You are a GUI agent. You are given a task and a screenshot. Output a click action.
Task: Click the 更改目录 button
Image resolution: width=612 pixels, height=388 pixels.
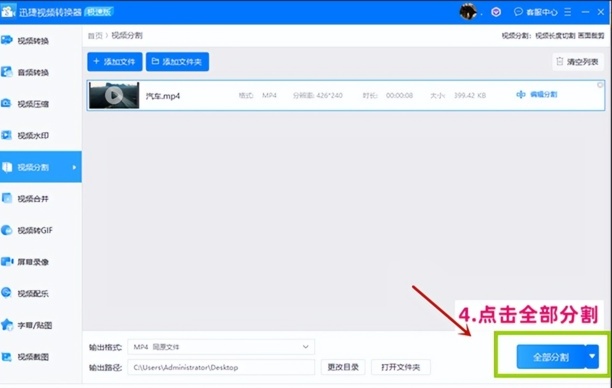tap(343, 367)
